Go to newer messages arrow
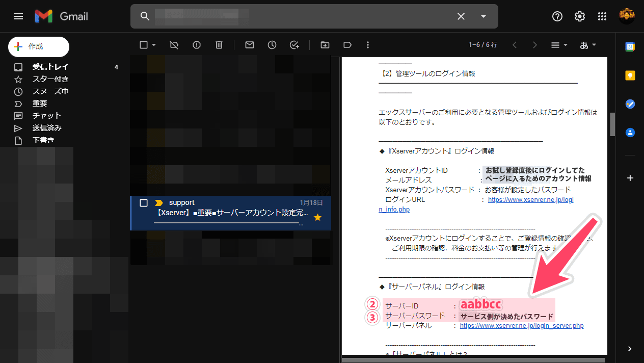The image size is (644, 363). pyautogui.click(x=515, y=45)
